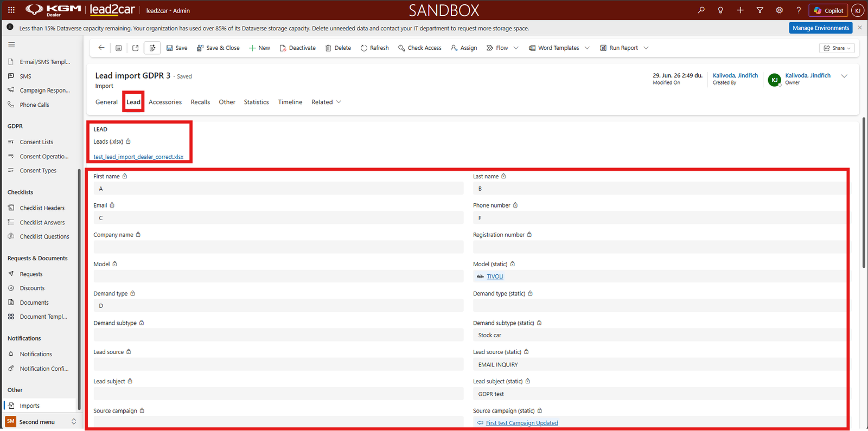Open the settings gear menu
868x431 pixels.
point(779,10)
